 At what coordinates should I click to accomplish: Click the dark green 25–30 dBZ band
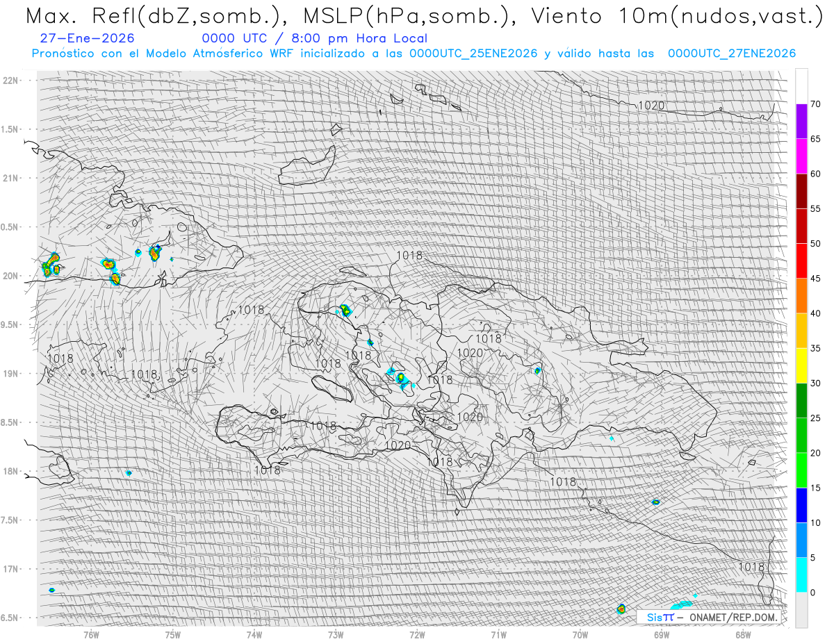tap(801, 401)
